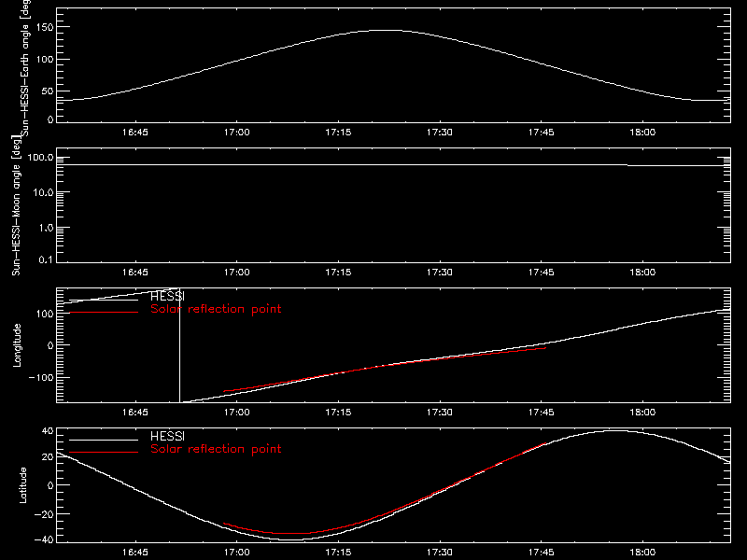Click 18:00 under the Longitude plot
The height and width of the screenshot is (560, 747).
pyautogui.click(x=642, y=413)
